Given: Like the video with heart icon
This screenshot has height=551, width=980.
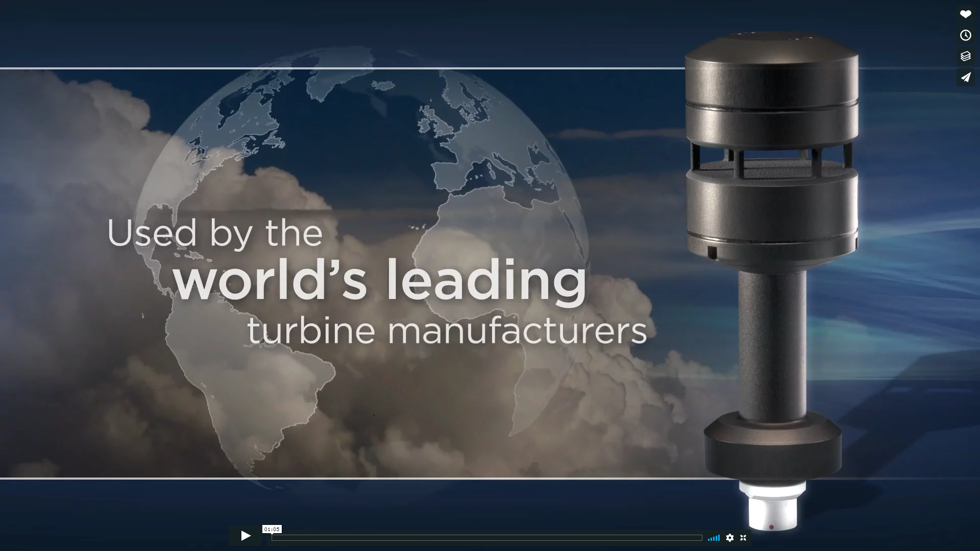Looking at the screenshot, I should click(x=965, y=14).
